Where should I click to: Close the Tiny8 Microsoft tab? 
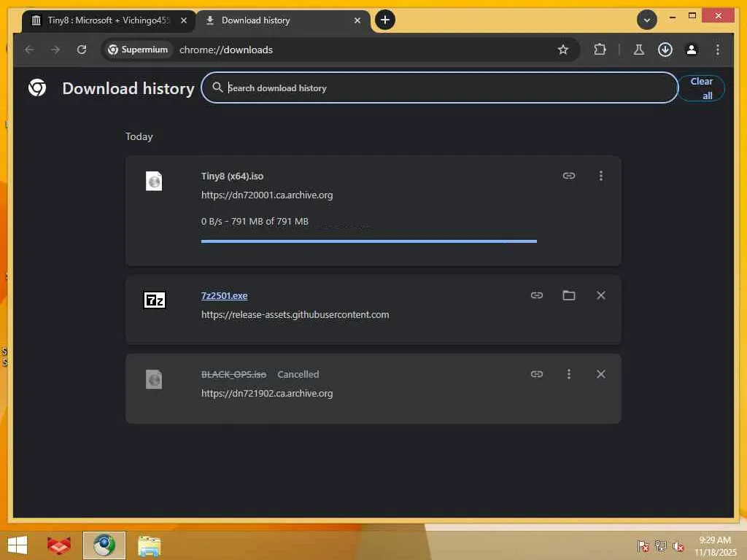(183, 20)
